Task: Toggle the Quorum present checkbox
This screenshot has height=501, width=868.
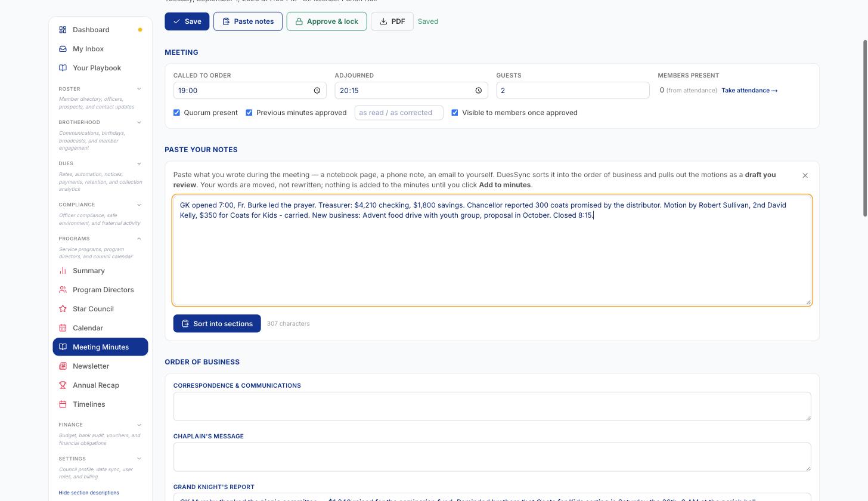Action: [176, 113]
